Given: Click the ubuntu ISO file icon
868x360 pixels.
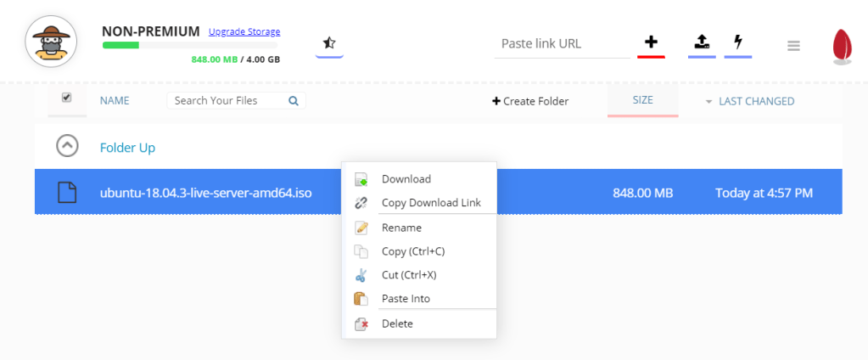Looking at the screenshot, I should (x=67, y=193).
